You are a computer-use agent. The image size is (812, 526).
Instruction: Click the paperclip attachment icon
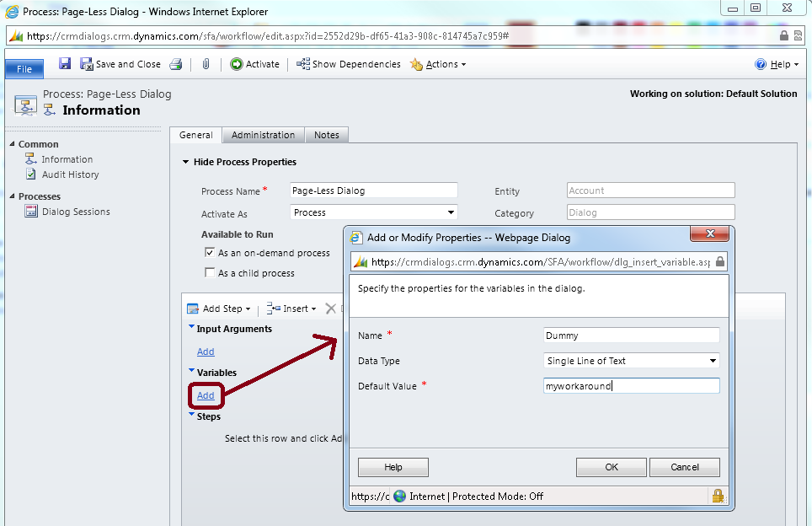[206, 64]
